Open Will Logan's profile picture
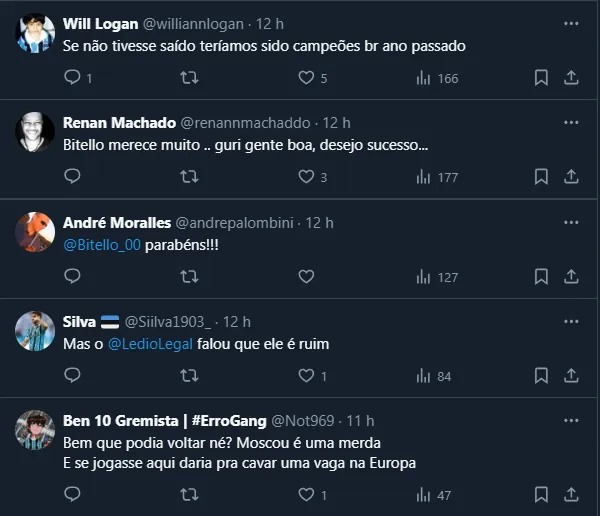The height and width of the screenshot is (516, 600). coord(35,34)
